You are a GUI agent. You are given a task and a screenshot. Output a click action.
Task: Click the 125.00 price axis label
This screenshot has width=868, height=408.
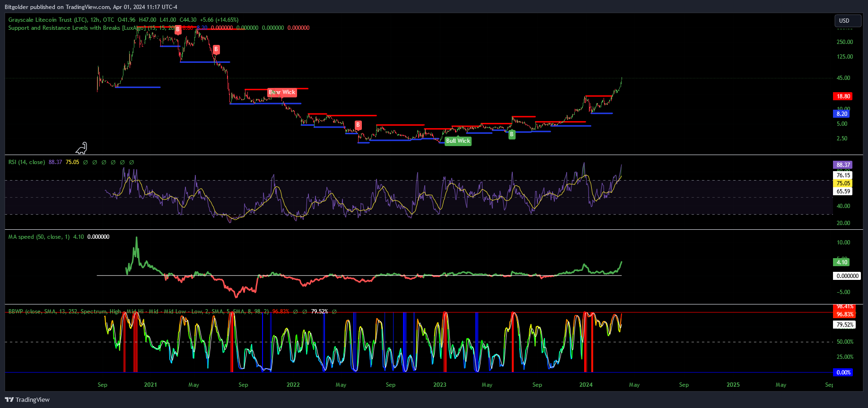(844, 57)
